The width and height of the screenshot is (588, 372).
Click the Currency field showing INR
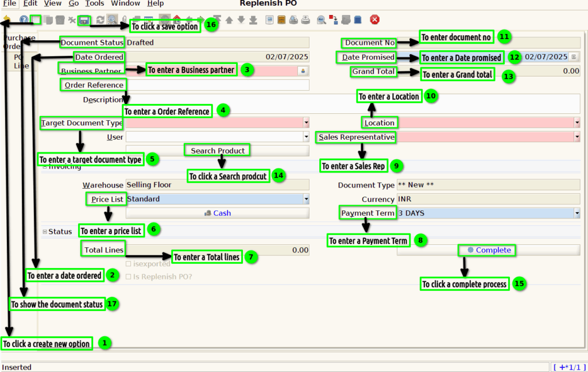(x=489, y=199)
